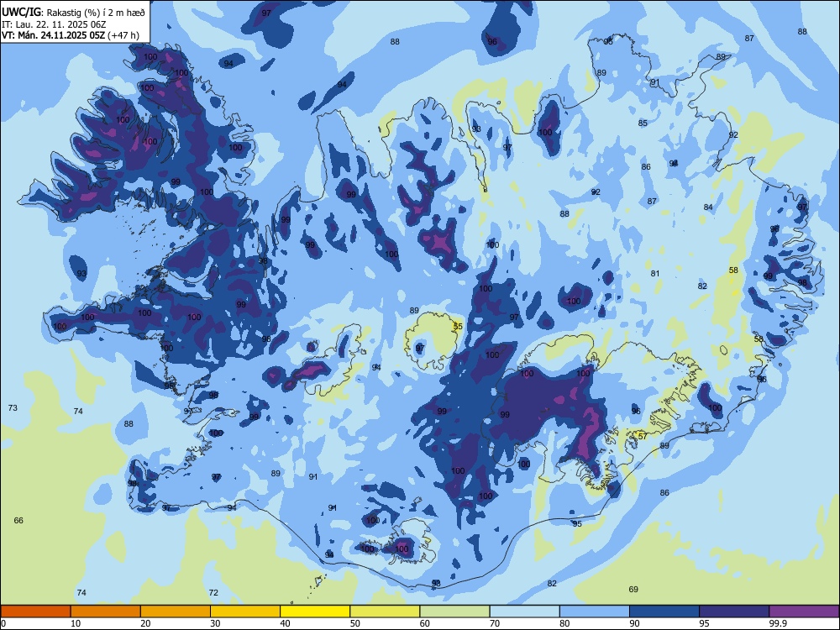
Task: Click the "84" humidity value on the map
Action: (x=708, y=207)
